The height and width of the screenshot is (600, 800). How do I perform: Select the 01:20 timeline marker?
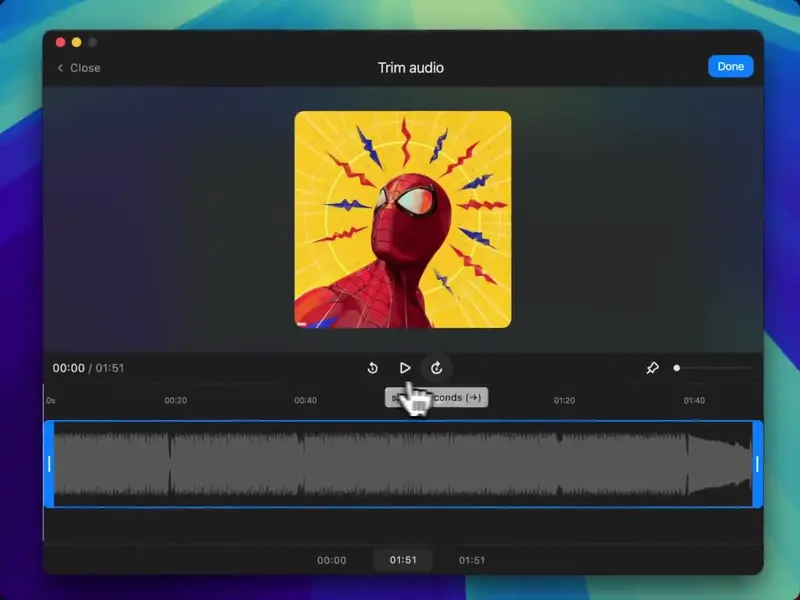pyautogui.click(x=564, y=401)
